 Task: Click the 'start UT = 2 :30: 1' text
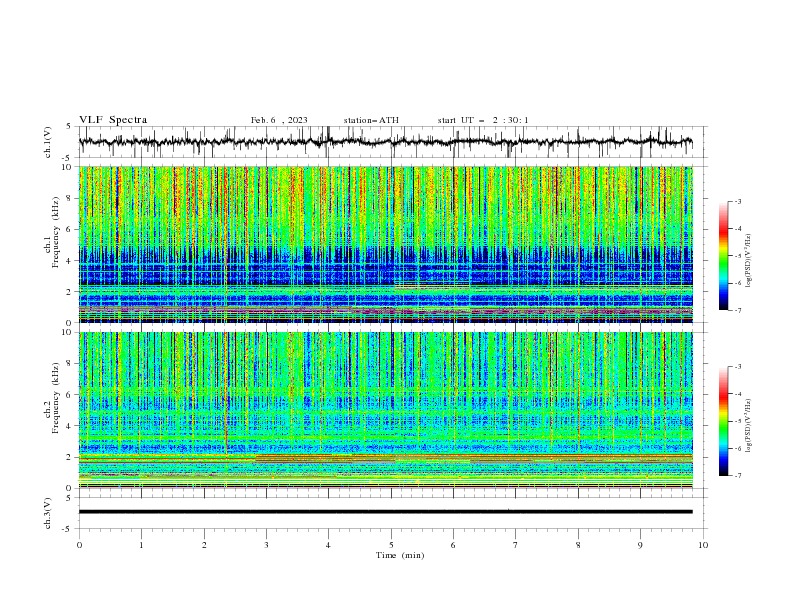coord(483,120)
